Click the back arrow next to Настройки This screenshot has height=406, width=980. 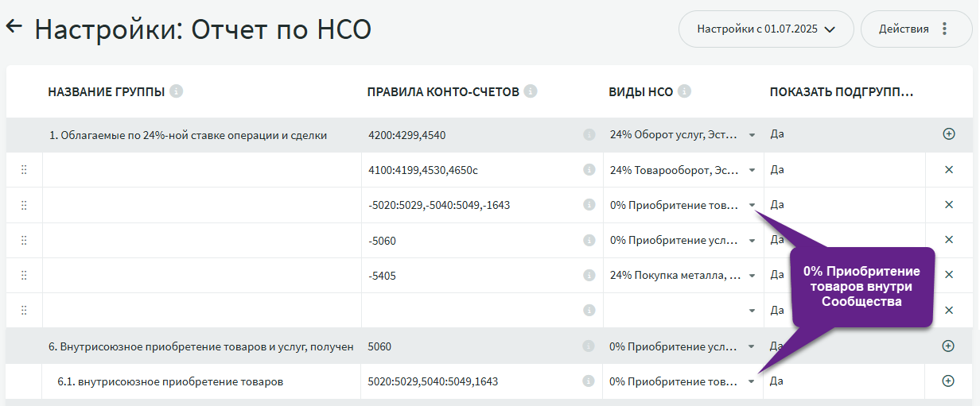pos(14,27)
